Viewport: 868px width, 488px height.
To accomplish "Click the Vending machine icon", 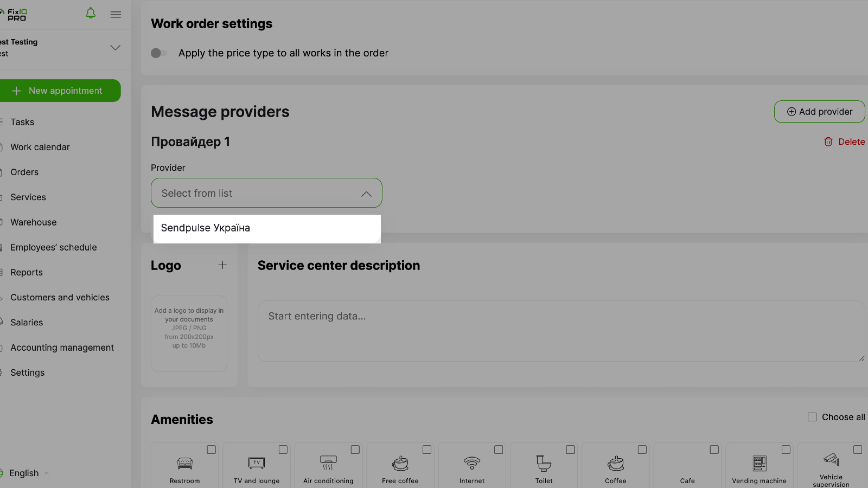I will click(x=759, y=463).
